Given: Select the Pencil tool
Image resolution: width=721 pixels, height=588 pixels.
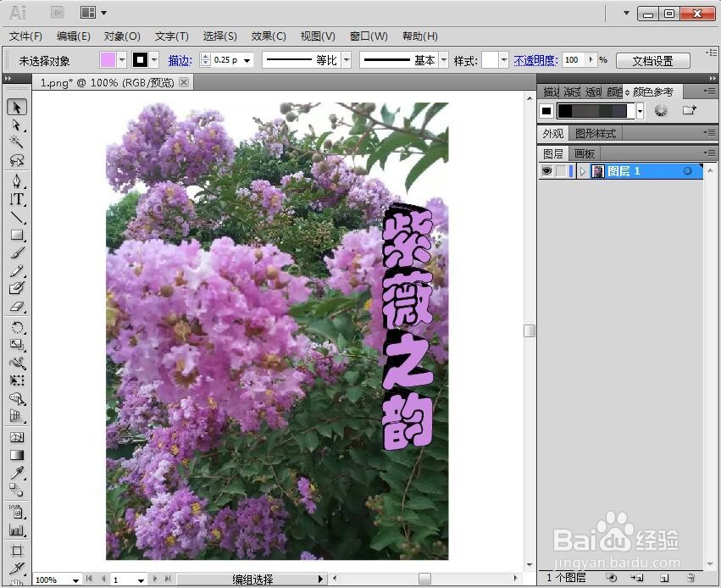Looking at the screenshot, I should click(17, 270).
